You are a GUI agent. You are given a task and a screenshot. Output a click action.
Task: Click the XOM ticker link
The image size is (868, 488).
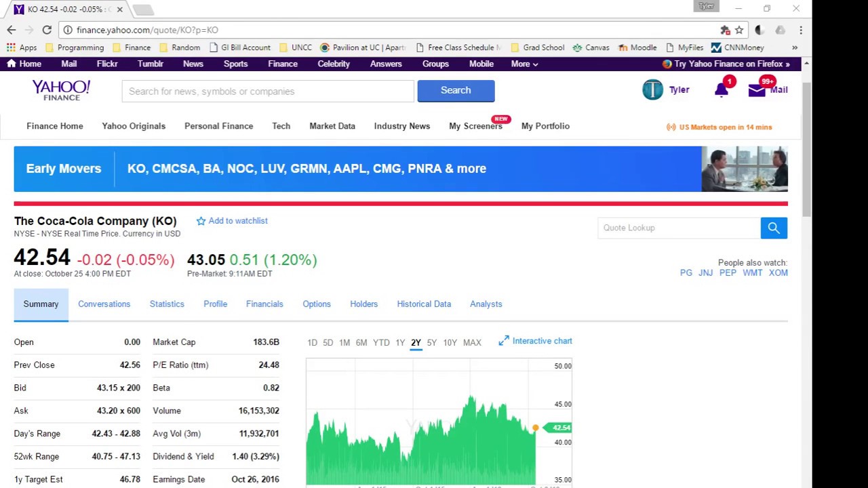pyautogui.click(x=778, y=272)
